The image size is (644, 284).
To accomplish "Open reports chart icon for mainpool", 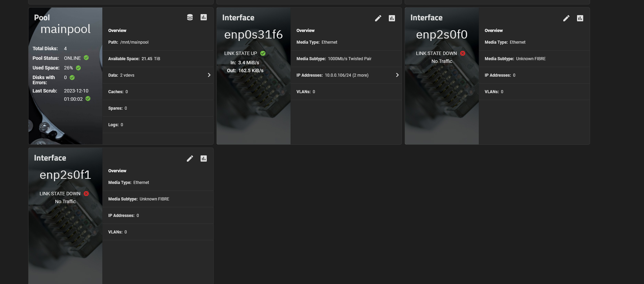I will (204, 17).
